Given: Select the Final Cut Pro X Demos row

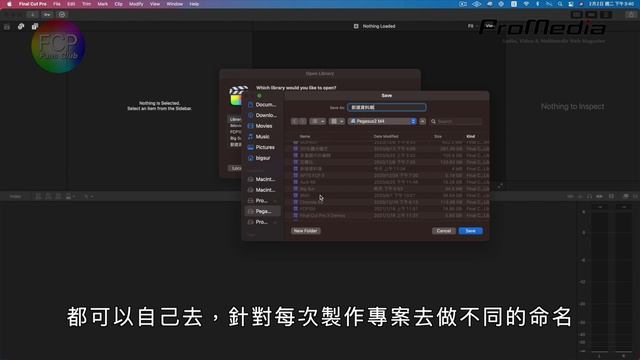Looking at the screenshot, I should click(390, 216).
